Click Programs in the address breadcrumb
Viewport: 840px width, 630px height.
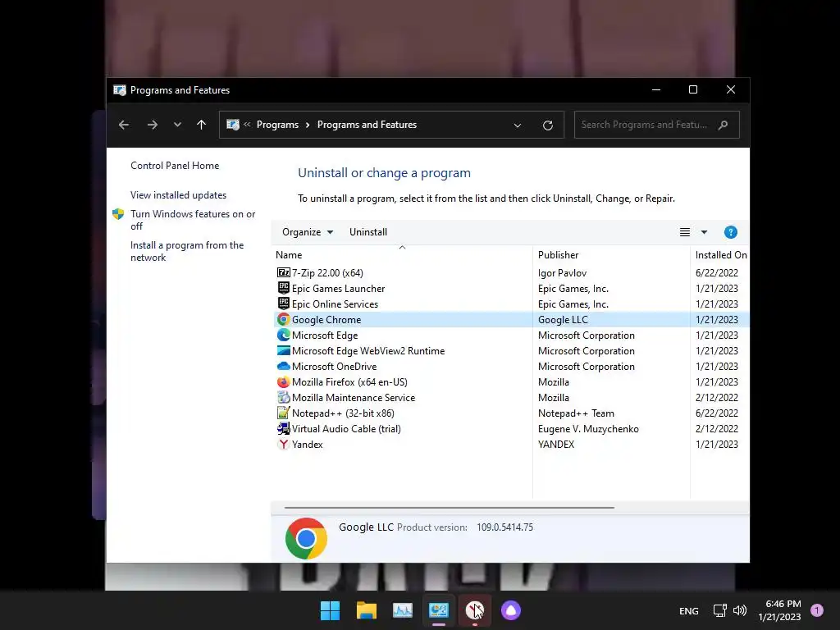click(277, 125)
